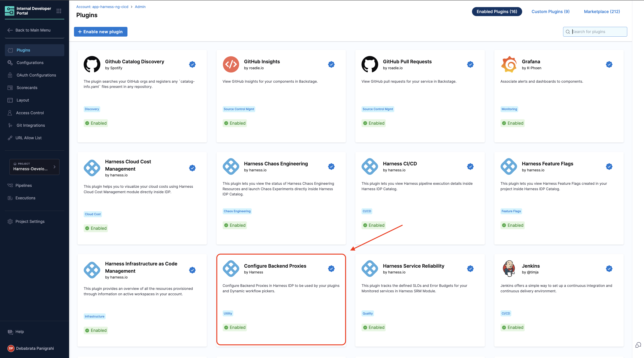Click the GitHub Insights code icon
This screenshot has width=644, height=358.
tap(231, 64)
